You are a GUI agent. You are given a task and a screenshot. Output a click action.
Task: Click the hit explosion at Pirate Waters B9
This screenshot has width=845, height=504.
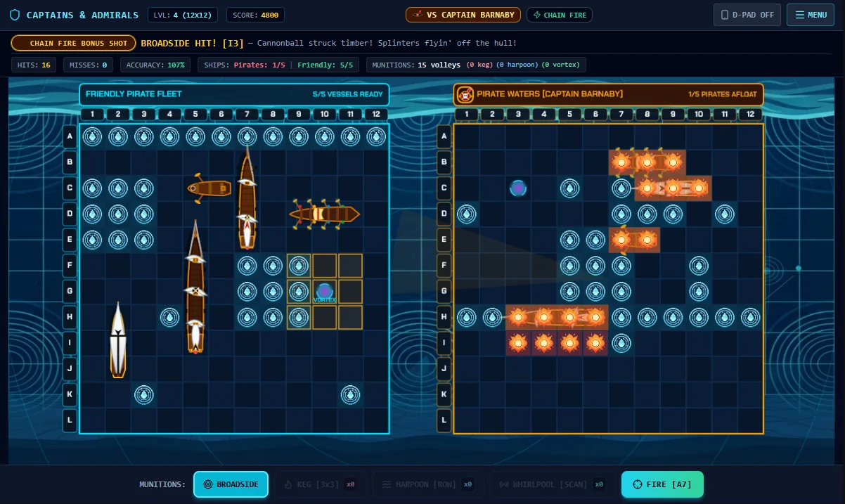coord(673,162)
